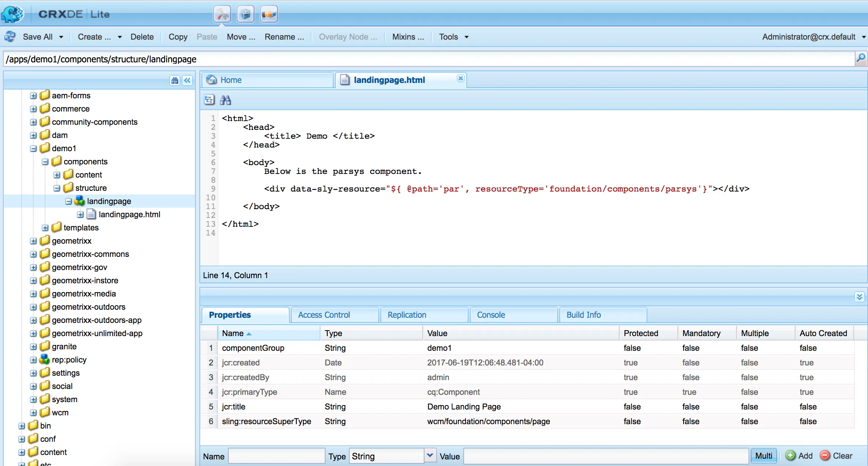Open the Type String dropdown arrow
868x466 pixels.
click(x=430, y=456)
